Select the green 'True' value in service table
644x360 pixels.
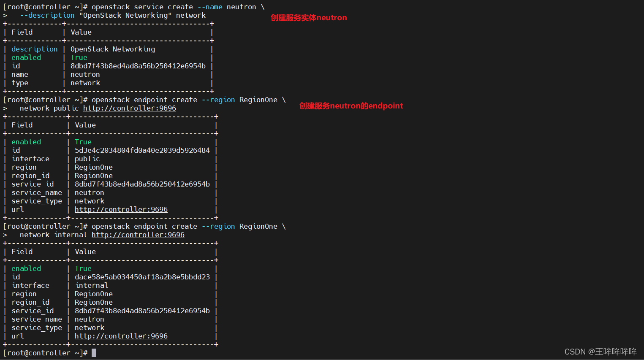click(79, 57)
